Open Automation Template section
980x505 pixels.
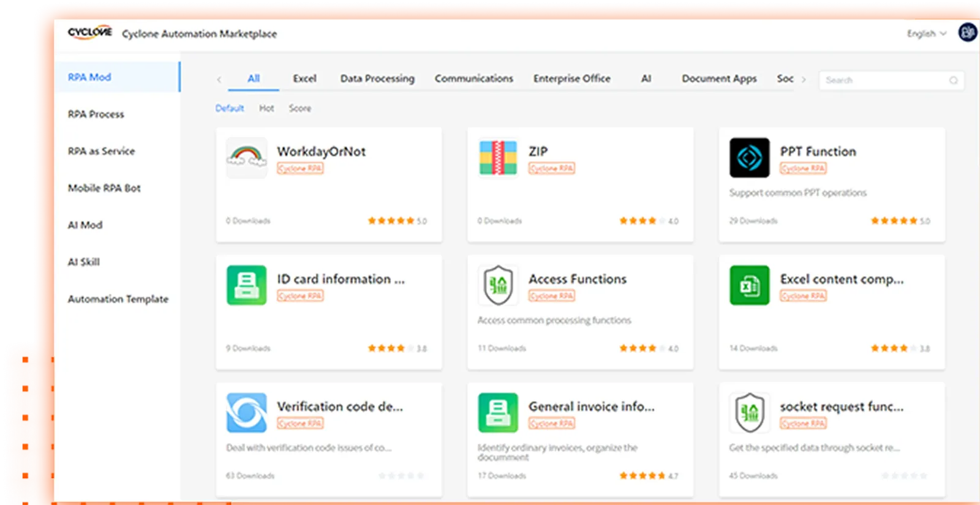point(118,299)
